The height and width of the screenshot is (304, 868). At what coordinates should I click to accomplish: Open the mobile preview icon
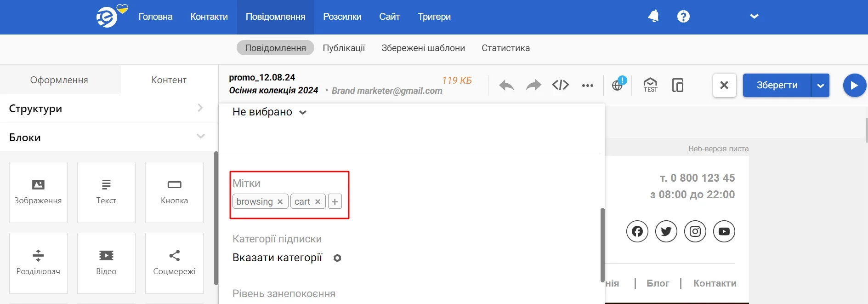tap(678, 85)
